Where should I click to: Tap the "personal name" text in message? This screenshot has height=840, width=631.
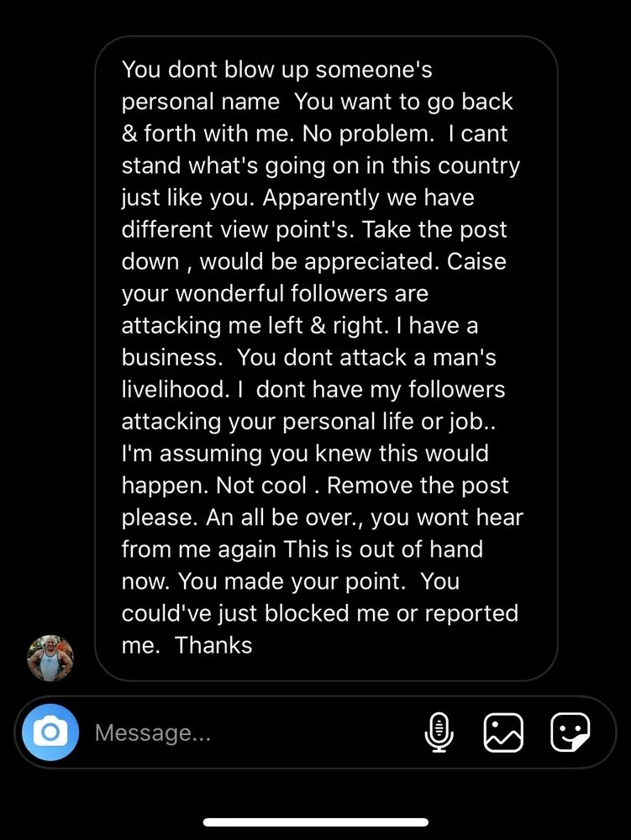201,102
